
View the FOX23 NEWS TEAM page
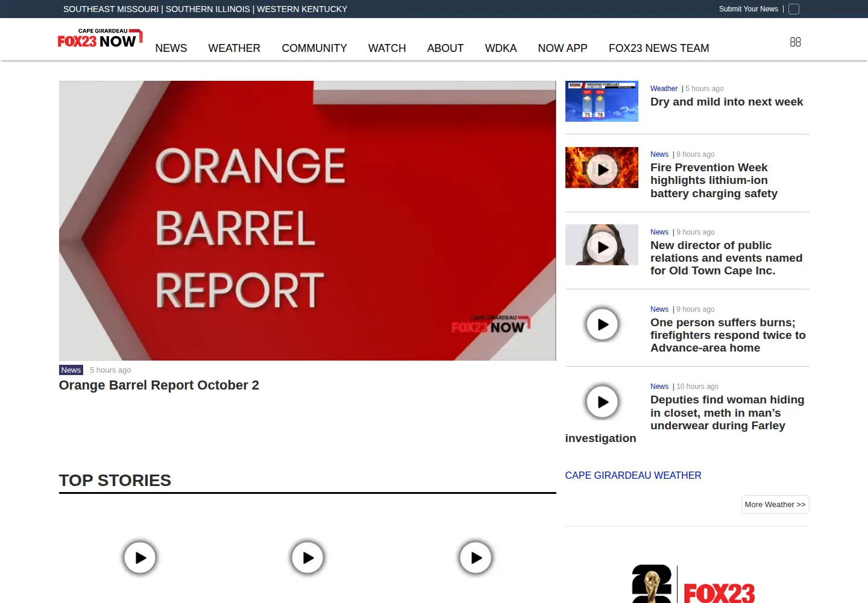(x=659, y=48)
